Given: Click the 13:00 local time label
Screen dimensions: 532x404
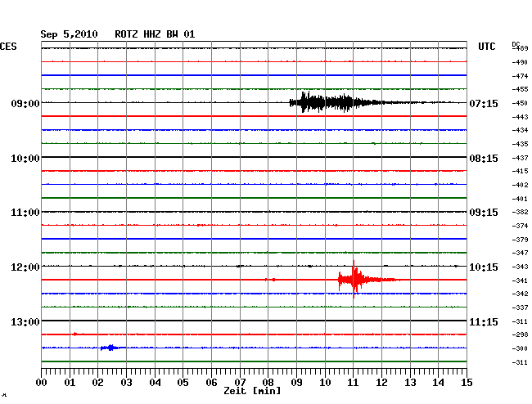Looking at the screenshot, I should point(25,321).
